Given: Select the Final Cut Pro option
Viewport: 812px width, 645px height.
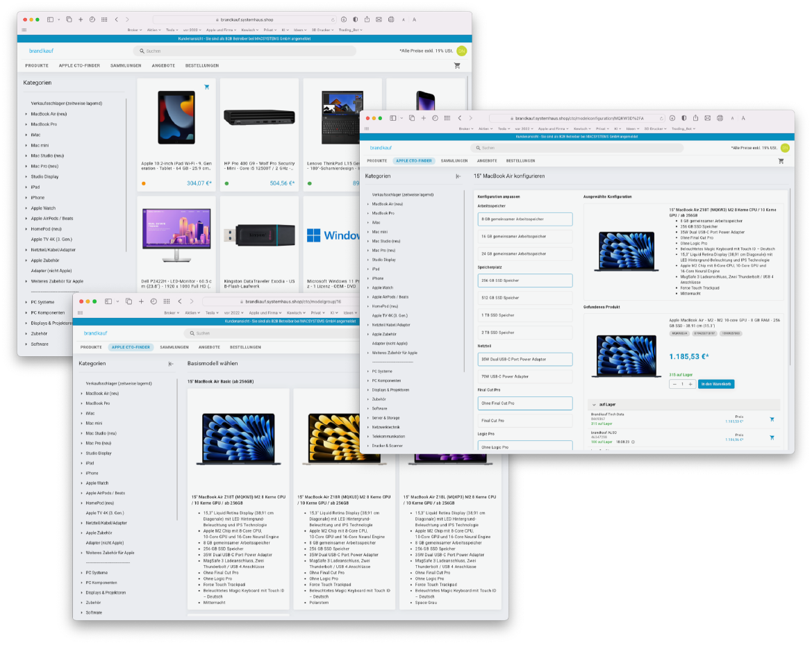Looking at the screenshot, I should pos(524,421).
